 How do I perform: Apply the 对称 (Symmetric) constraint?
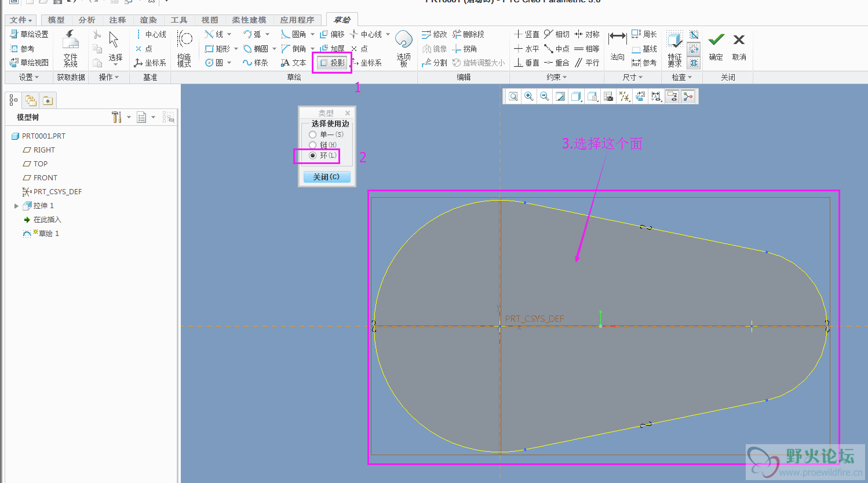click(586, 34)
